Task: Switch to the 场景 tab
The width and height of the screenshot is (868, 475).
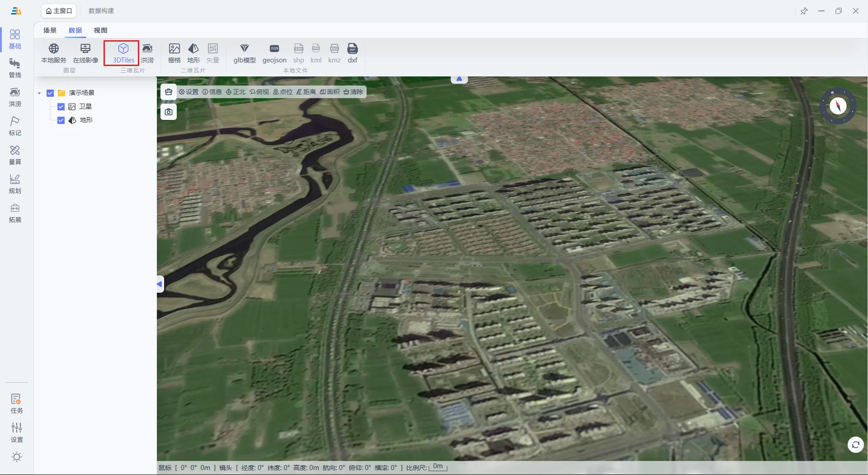Action: coord(50,30)
